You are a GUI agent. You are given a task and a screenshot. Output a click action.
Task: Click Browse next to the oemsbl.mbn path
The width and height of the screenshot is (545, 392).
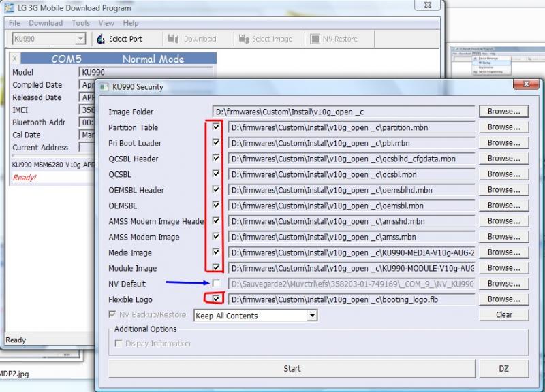503,206
